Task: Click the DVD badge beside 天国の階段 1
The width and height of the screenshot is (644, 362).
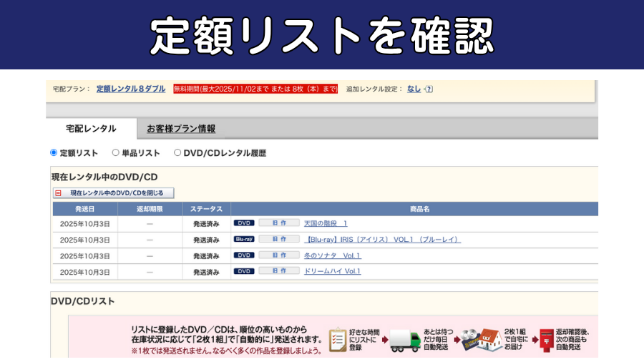Action: 244,223
